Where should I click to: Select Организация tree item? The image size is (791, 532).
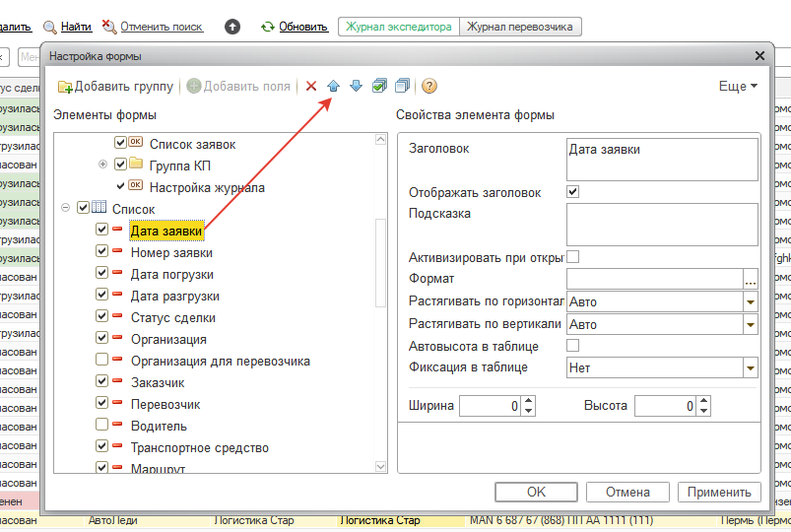pyautogui.click(x=168, y=339)
